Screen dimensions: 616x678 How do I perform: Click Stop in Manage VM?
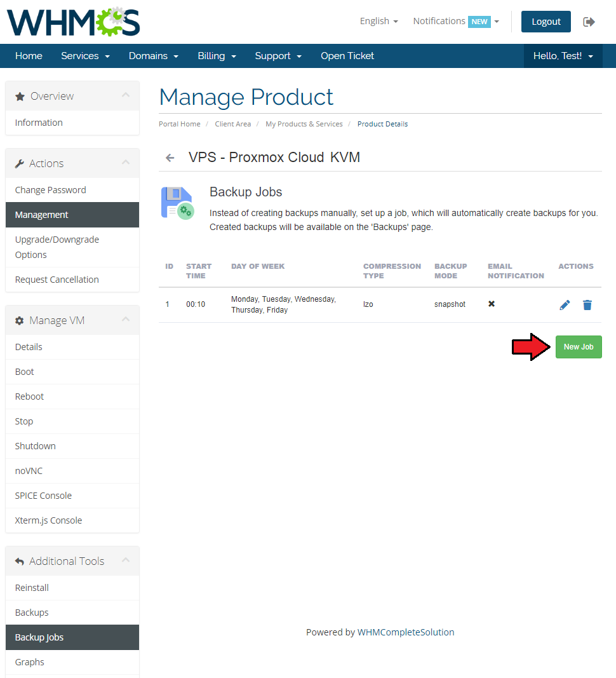[x=72, y=421]
